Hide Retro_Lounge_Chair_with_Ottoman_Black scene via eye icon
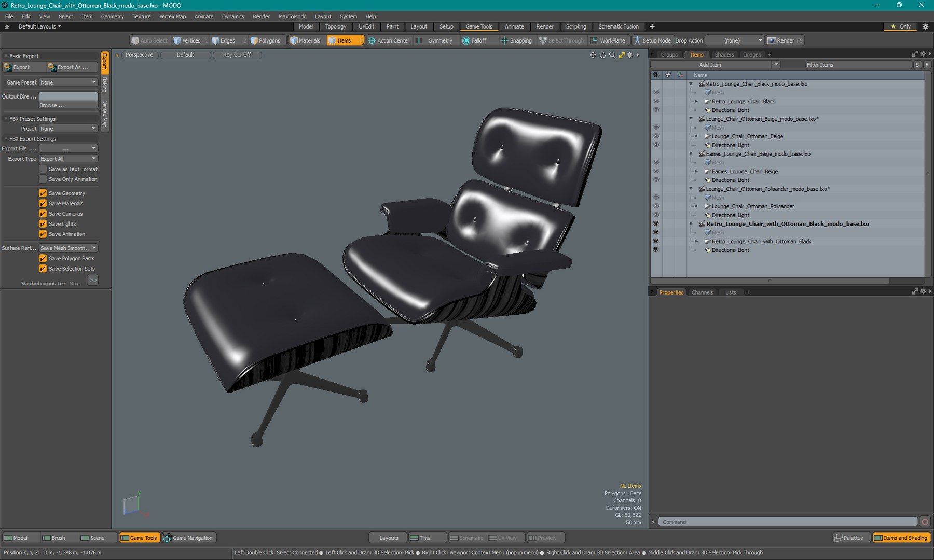Image resolution: width=934 pixels, height=560 pixels. [x=655, y=224]
